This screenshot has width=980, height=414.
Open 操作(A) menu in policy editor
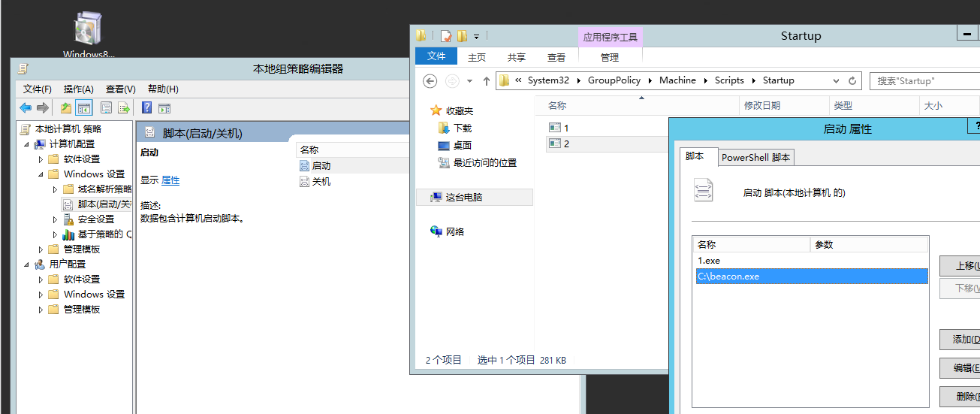(79, 89)
